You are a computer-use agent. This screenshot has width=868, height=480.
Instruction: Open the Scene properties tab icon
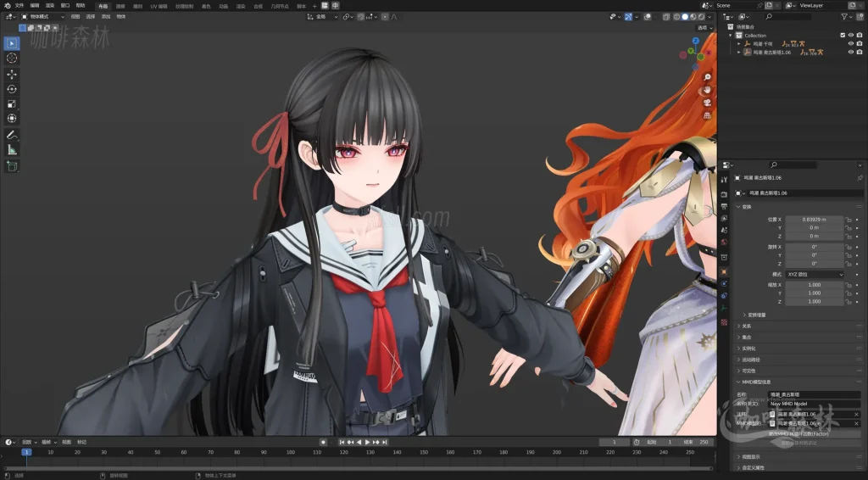pyautogui.click(x=724, y=230)
